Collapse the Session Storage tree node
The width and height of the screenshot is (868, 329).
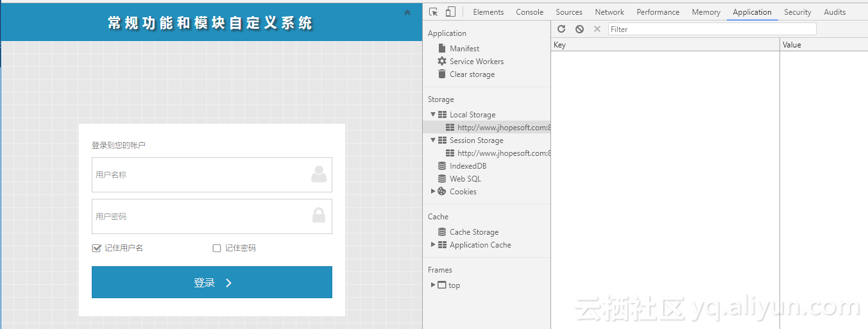(433, 140)
